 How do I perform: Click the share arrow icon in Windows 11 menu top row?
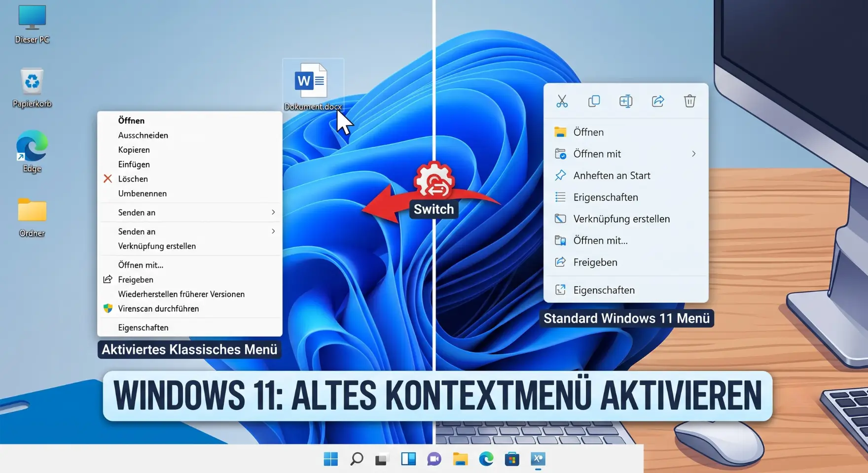[x=658, y=101]
